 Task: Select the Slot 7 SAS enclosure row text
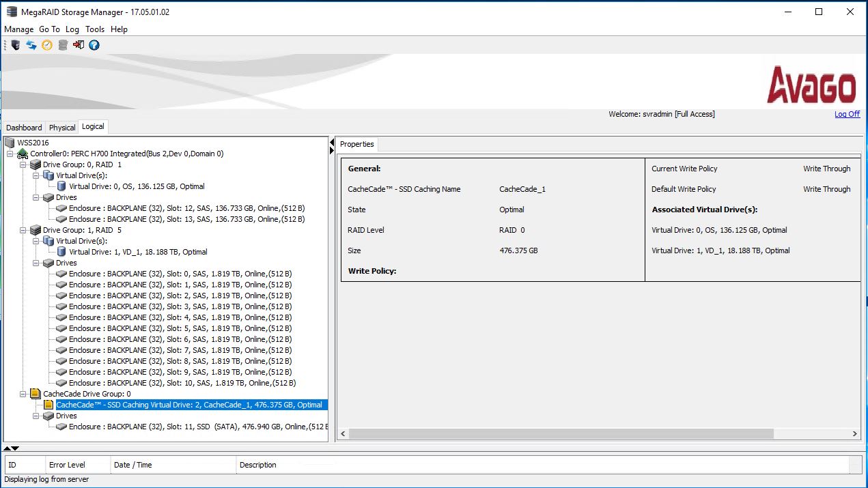pos(180,350)
